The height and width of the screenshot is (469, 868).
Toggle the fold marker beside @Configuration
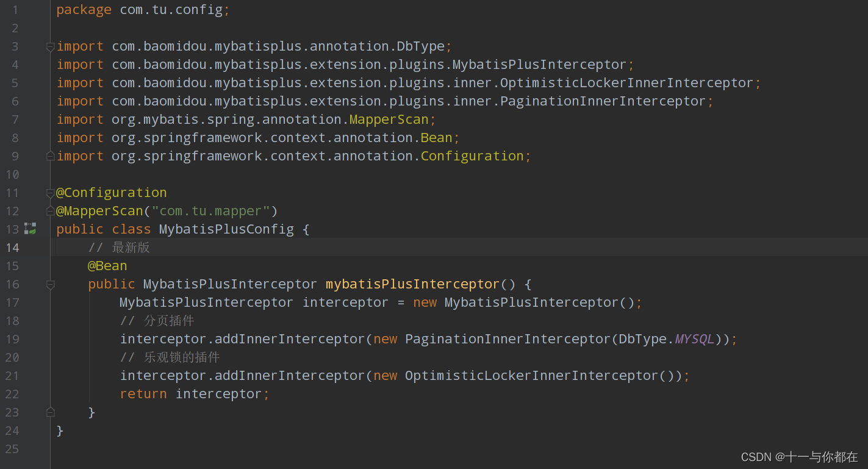pos(51,193)
